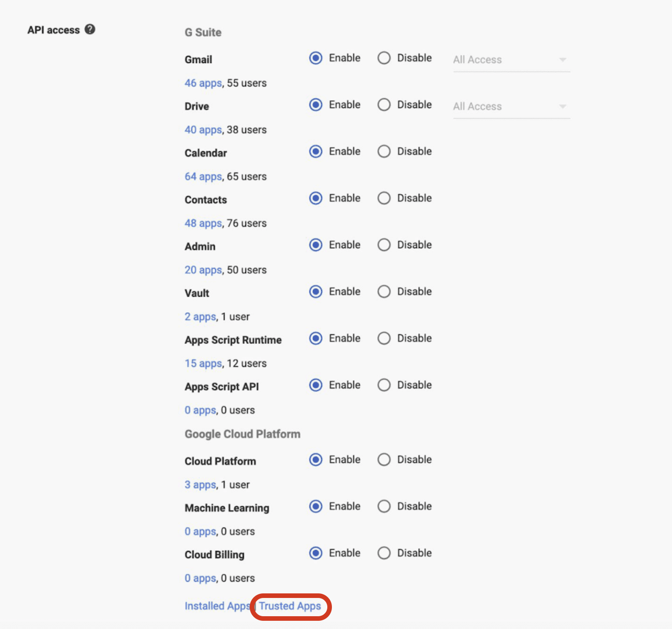Select Disable for Calendar
This screenshot has height=629, width=672.
click(384, 151)
